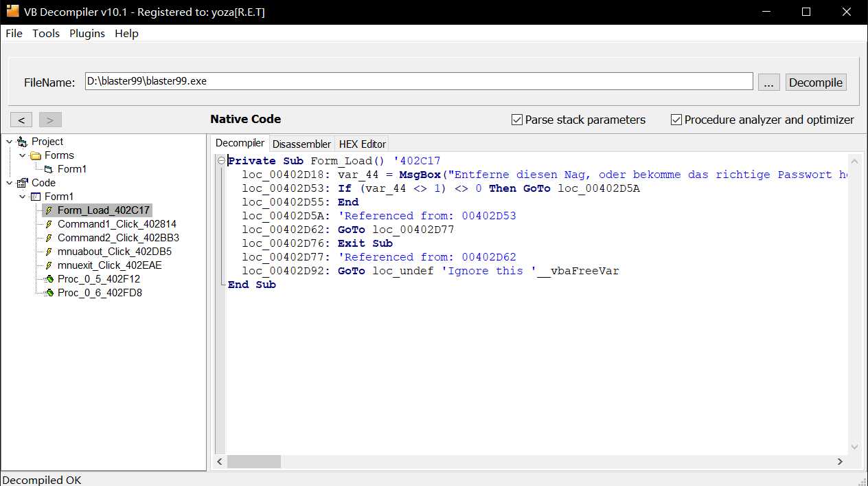This screenshot has width=868, height=486.
Task: Click the lightning icon beside mnuabout_Click_402DB5
Action: [x=49, y=252]
